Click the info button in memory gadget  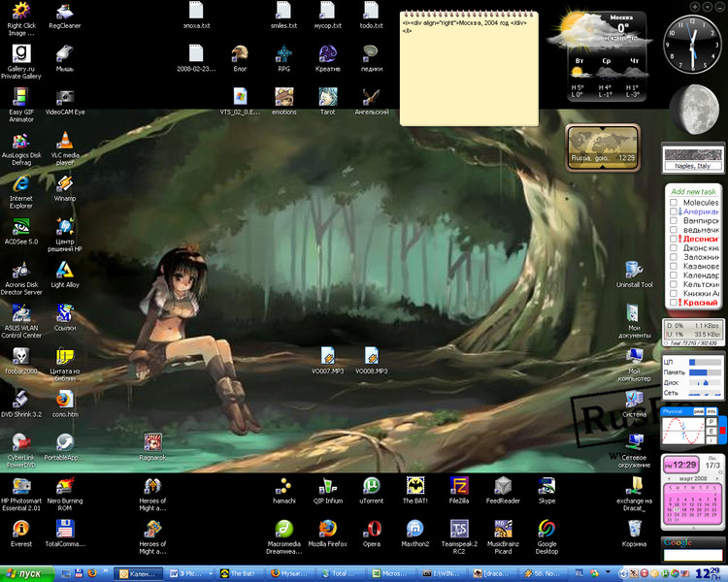711,411
